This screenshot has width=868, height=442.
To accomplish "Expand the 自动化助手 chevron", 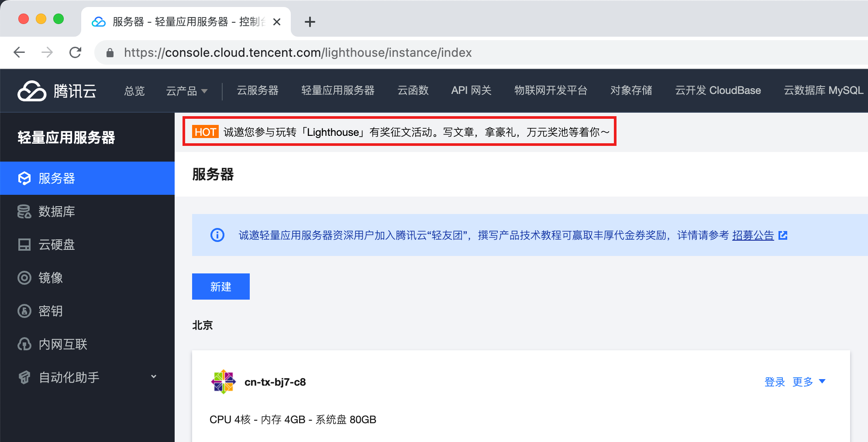I will coord(154,376).
